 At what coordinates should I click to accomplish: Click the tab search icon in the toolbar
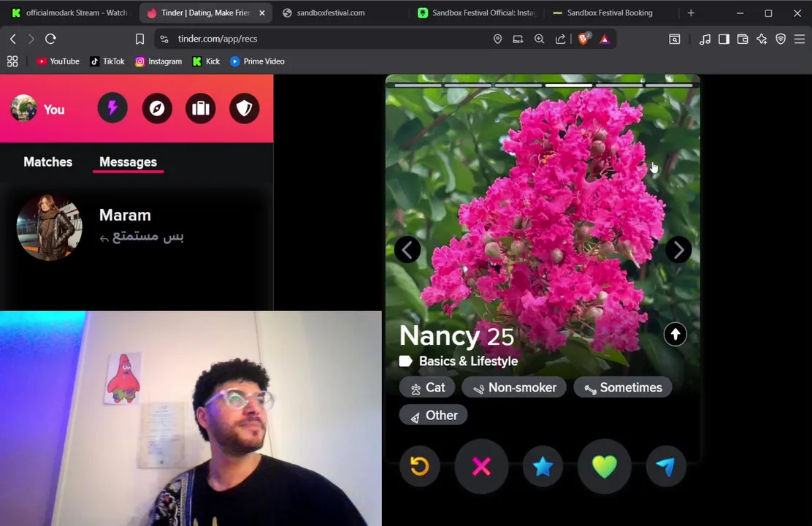coord(674,39)
